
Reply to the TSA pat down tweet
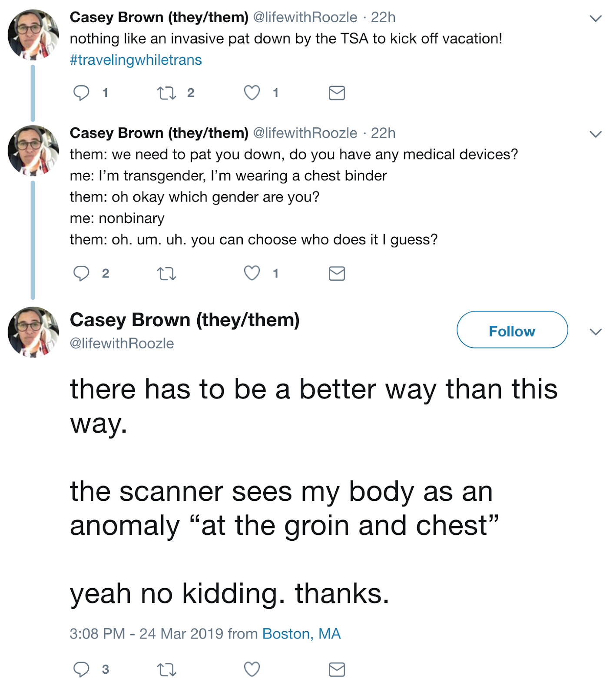point(81,93)
